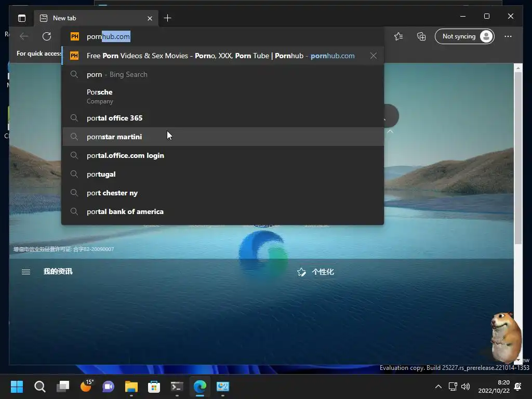Select the portal.office.com login suggestion
Screen dimensions: 532x399
coord(222,155)
